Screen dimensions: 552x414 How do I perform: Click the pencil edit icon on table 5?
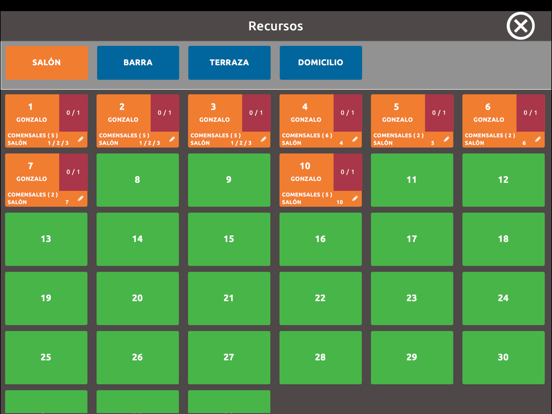coord(446,139)
